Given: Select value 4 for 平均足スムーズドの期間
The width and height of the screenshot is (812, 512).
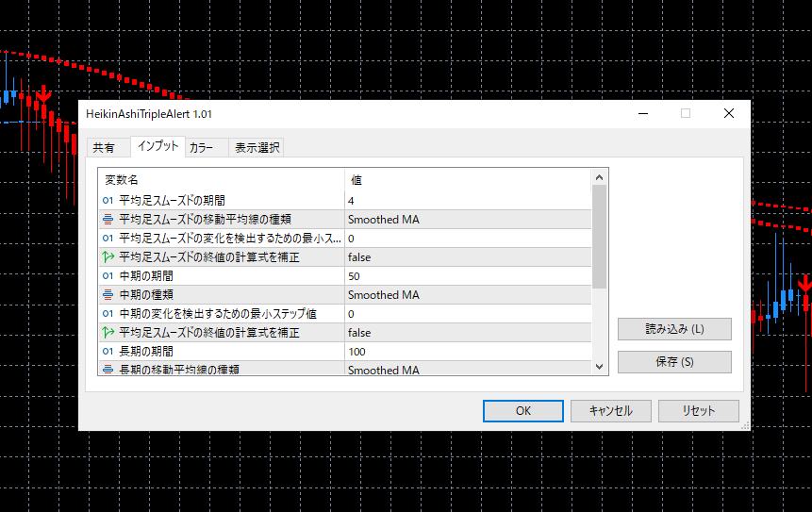Looking at the screenshot, I should 468,200.
